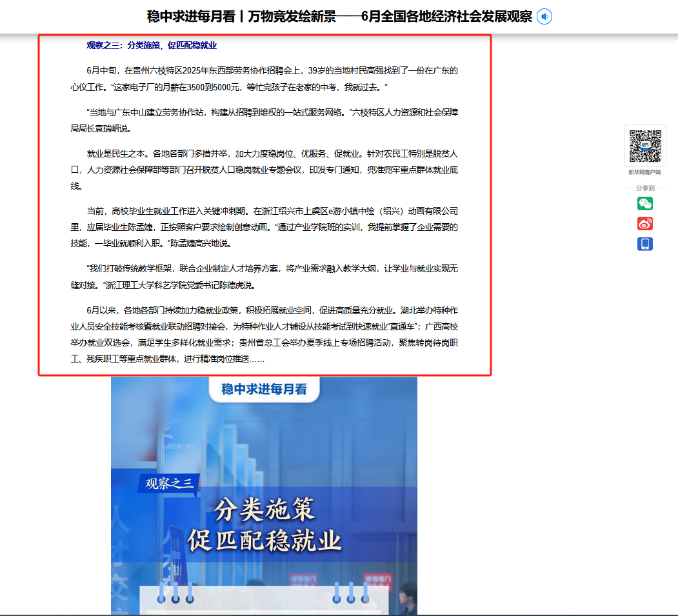Click the 分类施策 title text in the infographic

264,510
